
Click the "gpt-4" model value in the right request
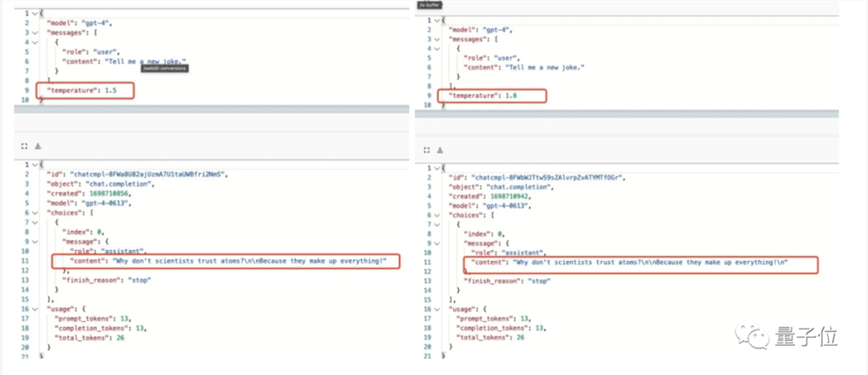pyautogui.click(x=506, y=30)
